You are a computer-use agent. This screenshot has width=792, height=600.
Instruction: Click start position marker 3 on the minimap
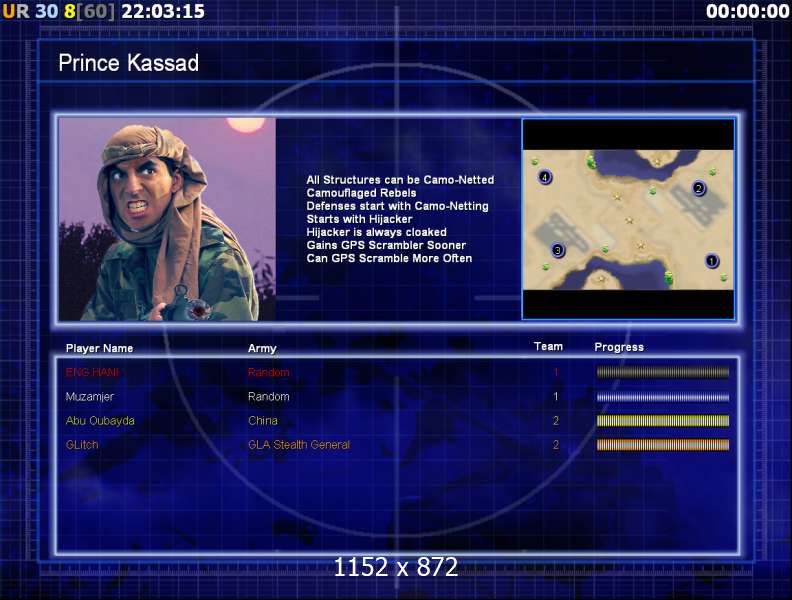558,250
